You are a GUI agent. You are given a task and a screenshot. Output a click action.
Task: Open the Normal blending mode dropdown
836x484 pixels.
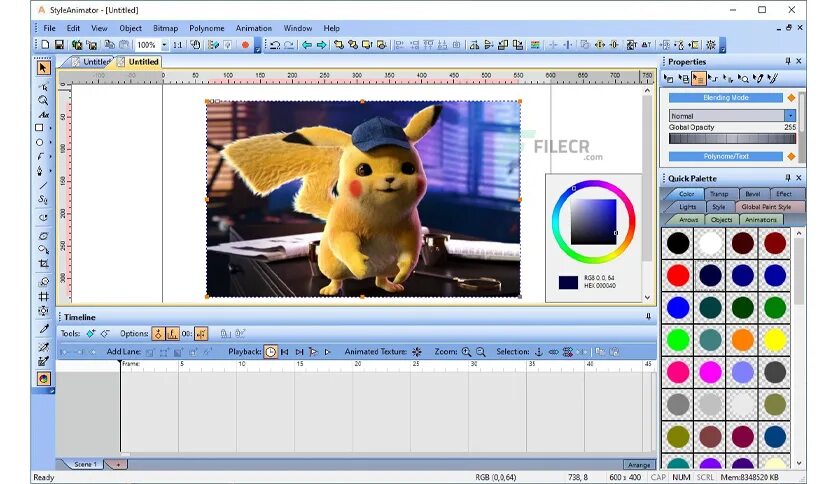pyautogui.click(x=790, y=116)
